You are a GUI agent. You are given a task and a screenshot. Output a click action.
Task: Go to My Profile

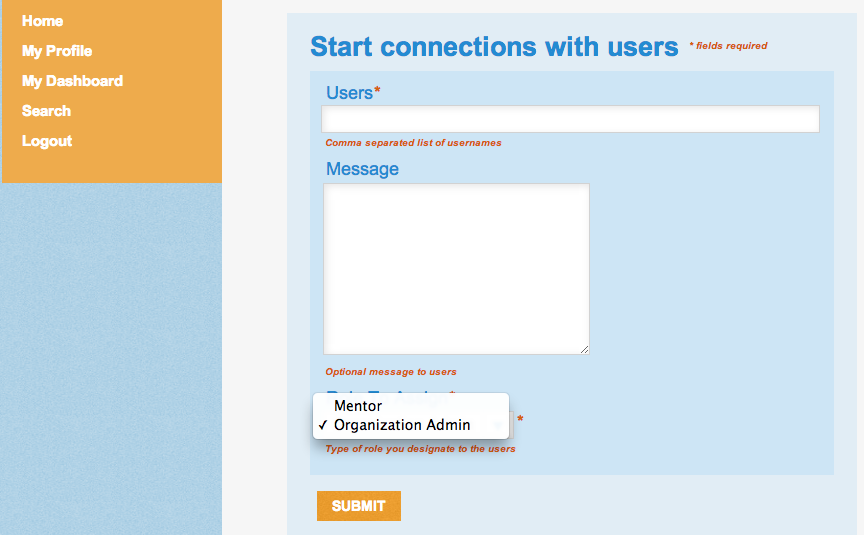click(57, 51)
